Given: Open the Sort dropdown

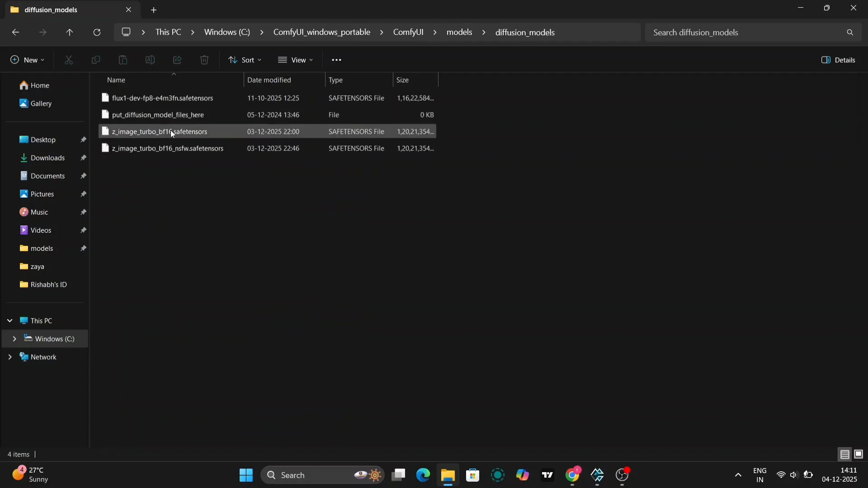Looking at the screenshot, I should tap(245, 60).
